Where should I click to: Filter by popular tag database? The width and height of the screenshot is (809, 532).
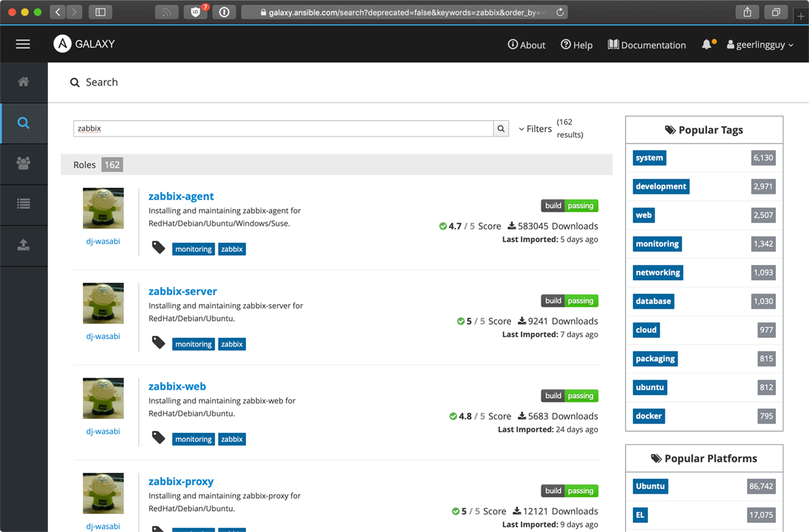click(653, 301)
